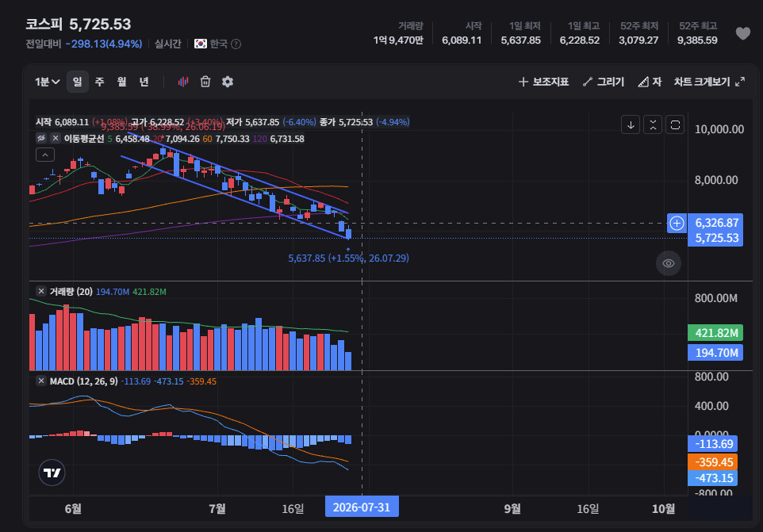763x532 pixels.
Task: Collapse indicator legend with up chevron
Action: coord(45,155)
